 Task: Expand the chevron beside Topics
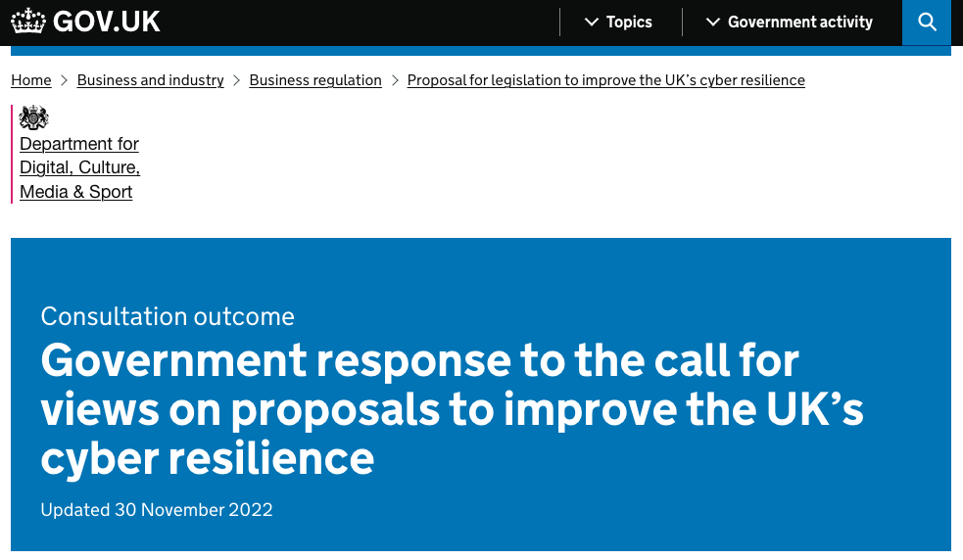click(591, 22)
